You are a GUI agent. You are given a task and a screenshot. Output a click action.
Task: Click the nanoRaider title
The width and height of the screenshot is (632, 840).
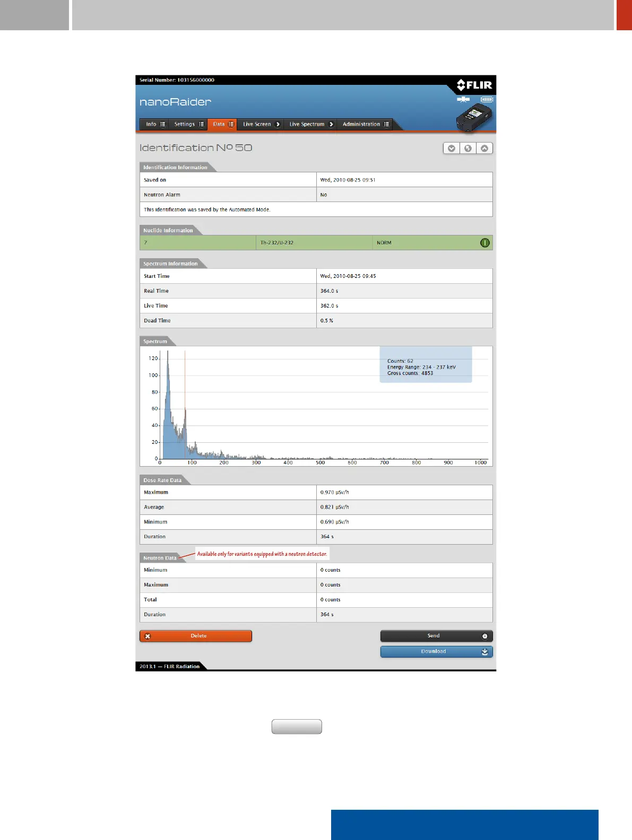(x=175, y=102)
